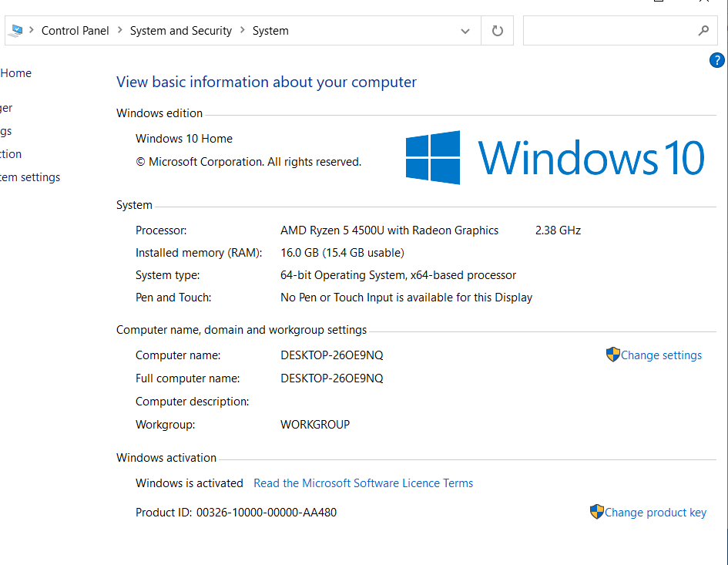Select the No Pen or Touch Input text
The image size is (728, 565).
[406, 298]
